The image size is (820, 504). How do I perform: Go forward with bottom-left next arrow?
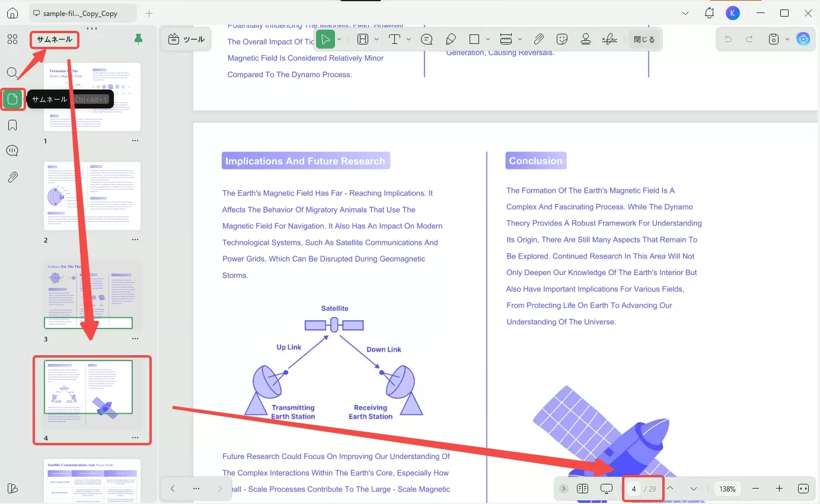(220, 489)
